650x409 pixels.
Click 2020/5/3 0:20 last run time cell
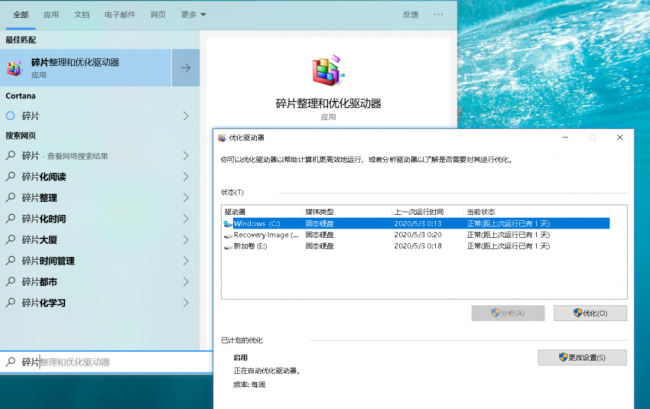tap(418, 235)
